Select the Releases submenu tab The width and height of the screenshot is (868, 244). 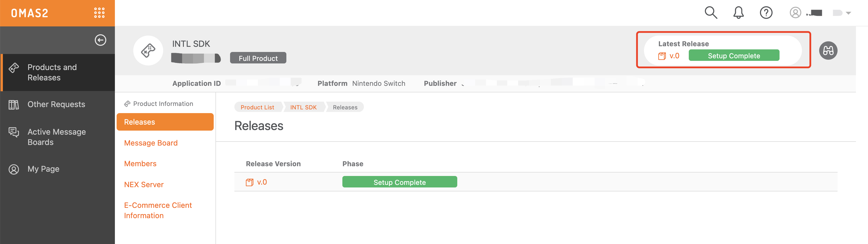[x=165, y=122]
